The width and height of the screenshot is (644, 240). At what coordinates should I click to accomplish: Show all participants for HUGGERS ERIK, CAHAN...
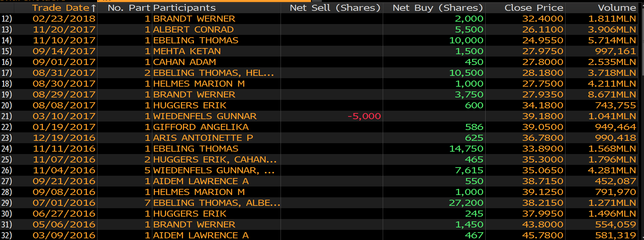pyautogui.click(x=215, y=159)
